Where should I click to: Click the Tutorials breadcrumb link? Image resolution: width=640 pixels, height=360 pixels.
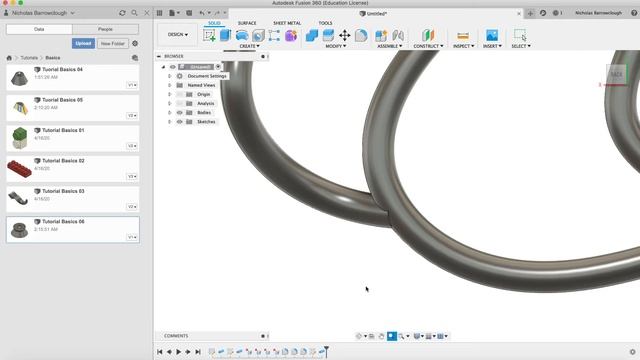click(29, 58)
